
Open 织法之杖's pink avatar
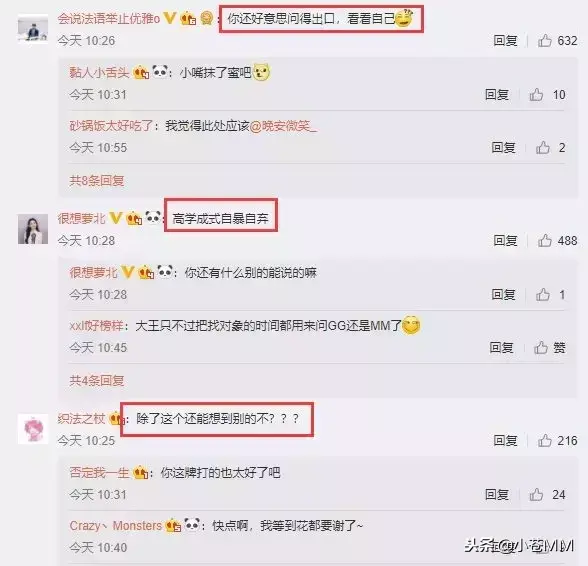pos(33,429)
